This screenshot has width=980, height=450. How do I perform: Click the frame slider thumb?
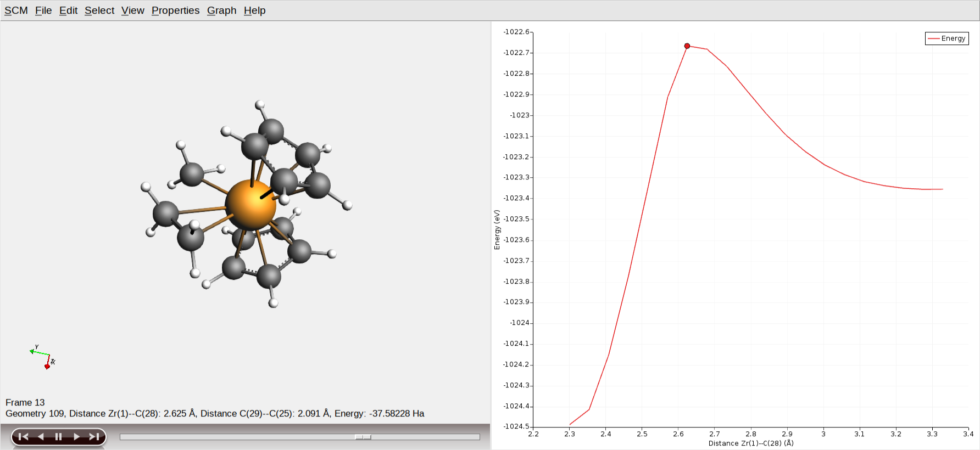coord(363,437)
